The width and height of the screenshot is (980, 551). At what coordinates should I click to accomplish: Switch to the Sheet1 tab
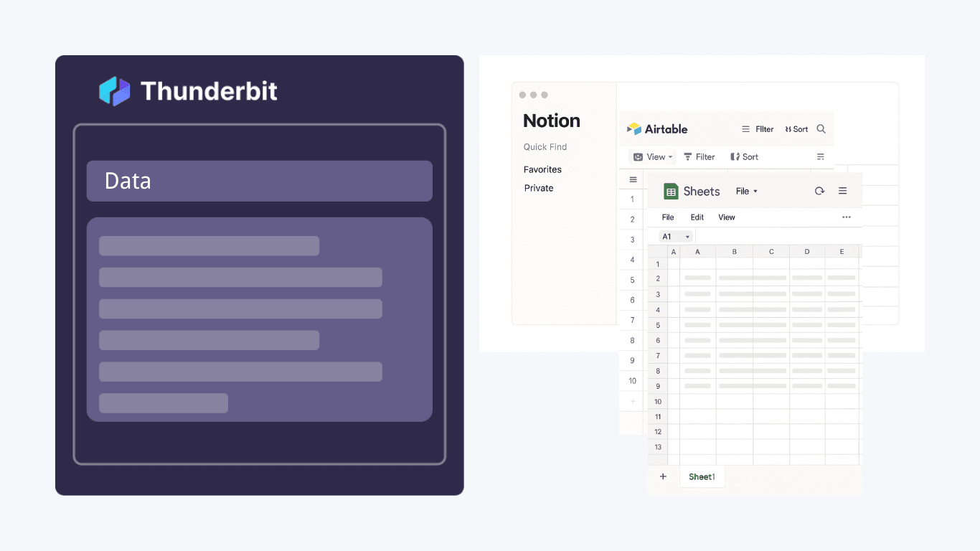point(702,476)
